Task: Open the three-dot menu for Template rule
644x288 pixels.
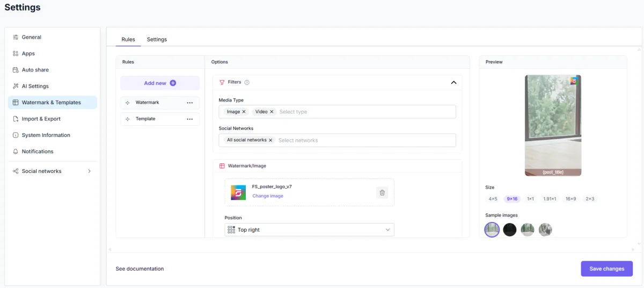Action: pyautogui.click(x=190, y=119)
